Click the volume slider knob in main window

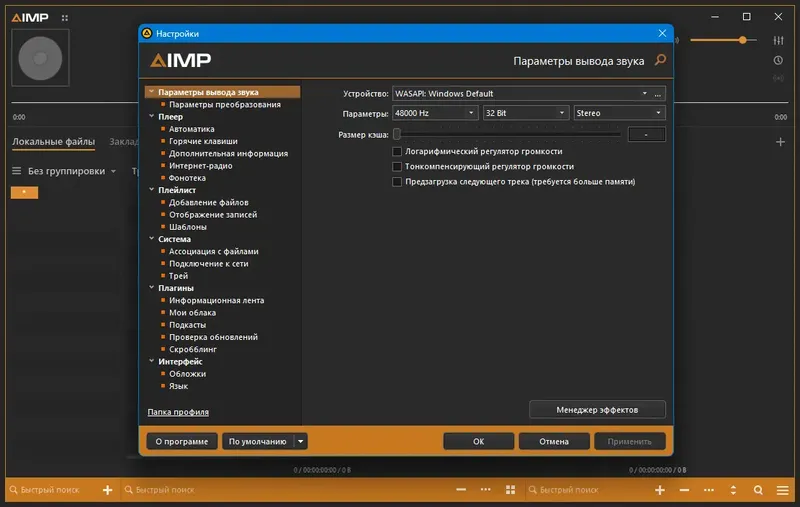pyautogui.click(x=743, y=40)
